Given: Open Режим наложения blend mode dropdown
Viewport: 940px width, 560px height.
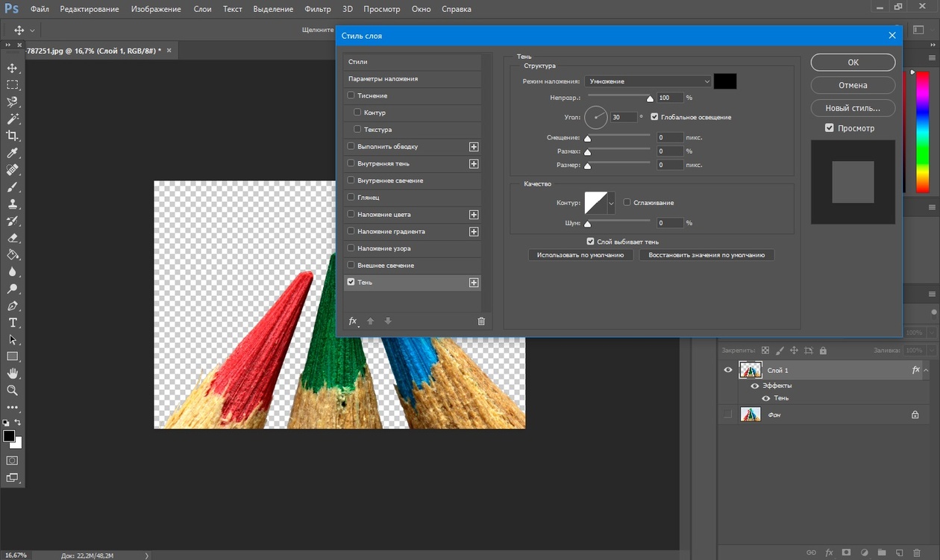Looking at the screenshot, I should pyautogui.click(x=648, y=81).
